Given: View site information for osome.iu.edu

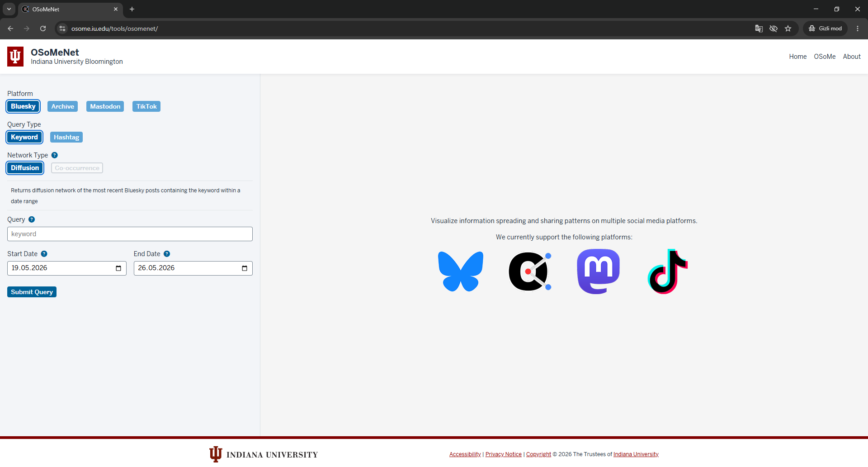Looking at the screenshot, I should pos(62,29).
